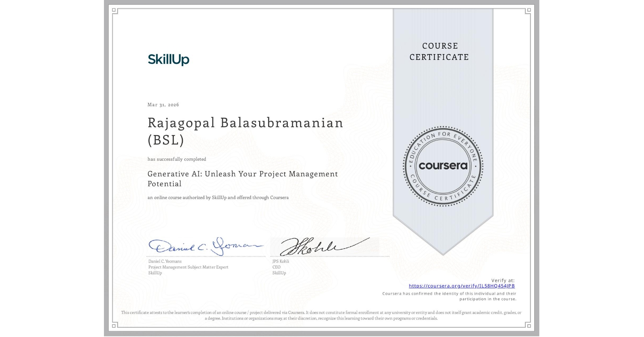Click the 'COURSE CERTIFICATE' ribbon heading
Viewport: 644px width, 337px height.
point(439,51)
